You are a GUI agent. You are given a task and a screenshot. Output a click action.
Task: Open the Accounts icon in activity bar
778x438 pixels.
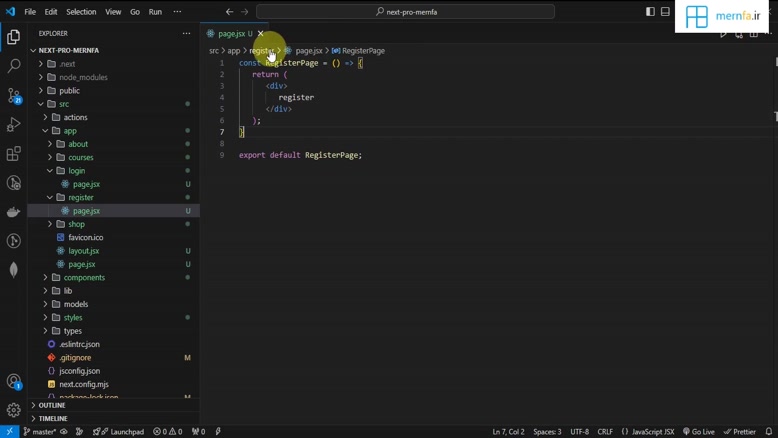coord(14,381)
